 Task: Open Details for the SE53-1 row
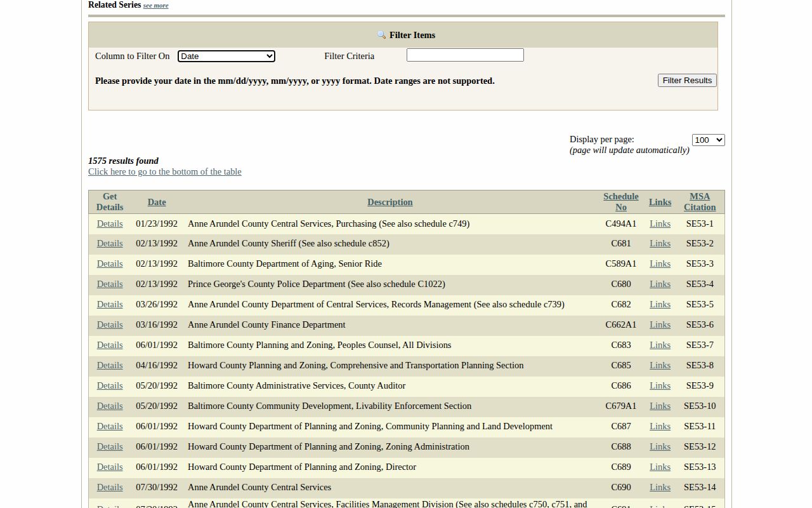(x=110, y=224)
